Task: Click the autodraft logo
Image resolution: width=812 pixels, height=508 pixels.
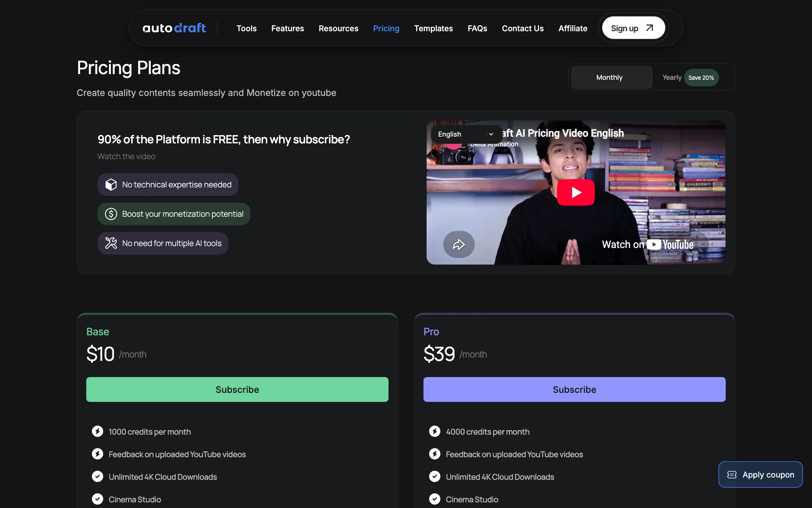Action: pyautogui.click(x=174, y=28)
